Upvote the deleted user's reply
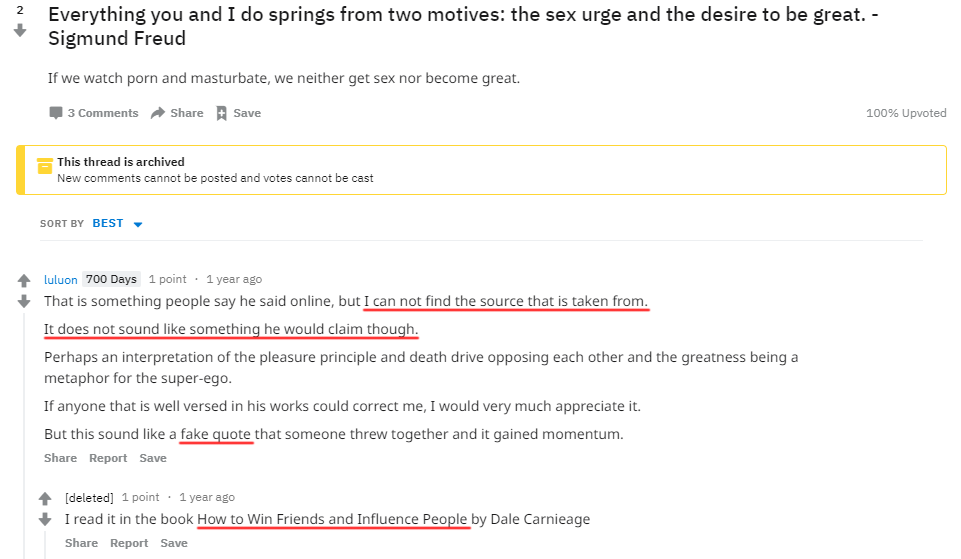The image size is (961, 559). 45,498
